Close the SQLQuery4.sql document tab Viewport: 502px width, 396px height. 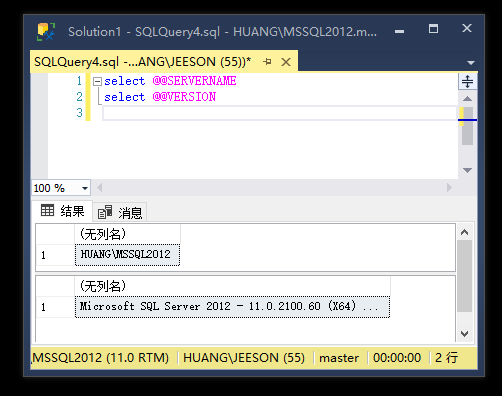pos(286,62)
